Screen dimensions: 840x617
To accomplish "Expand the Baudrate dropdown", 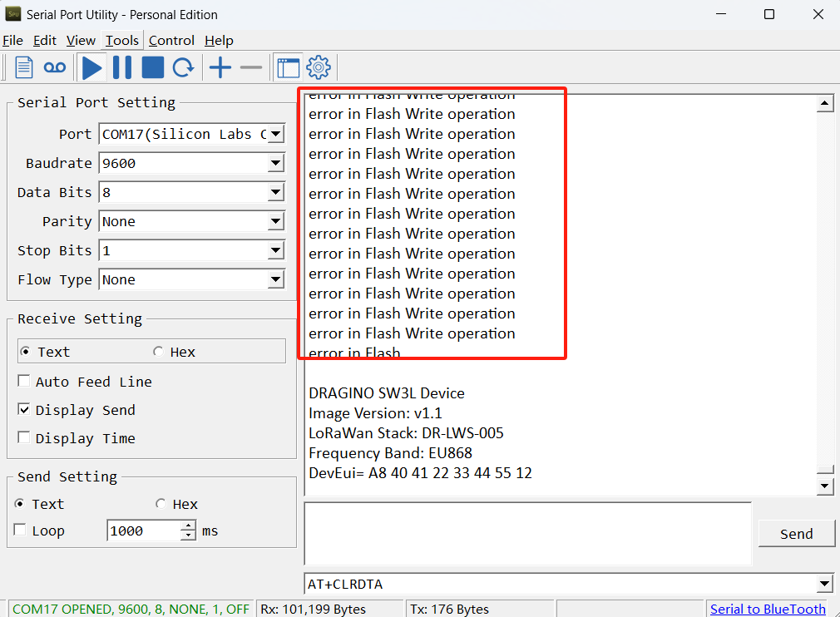I will [x=275, y=163].
